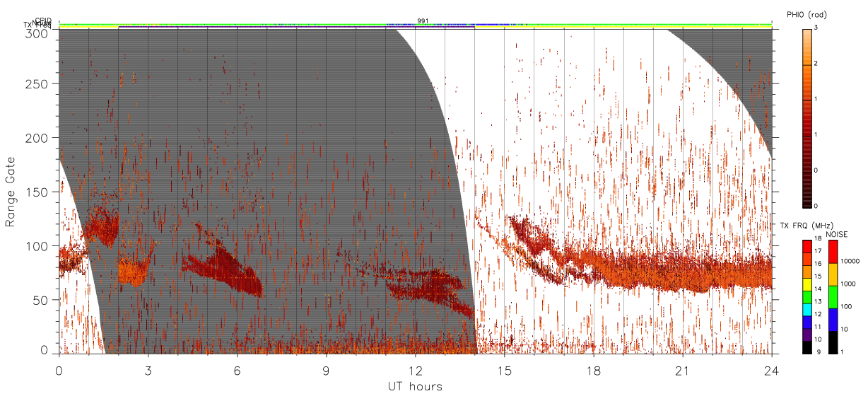Click the 17 label in TX FRQ legend

[x=818, y=251]
